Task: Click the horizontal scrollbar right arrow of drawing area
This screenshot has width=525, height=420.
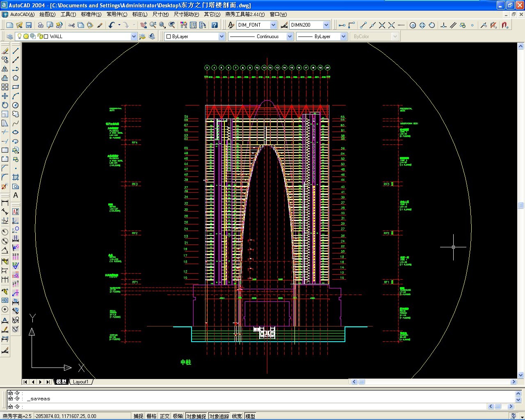Action: (x=514, y=382)
